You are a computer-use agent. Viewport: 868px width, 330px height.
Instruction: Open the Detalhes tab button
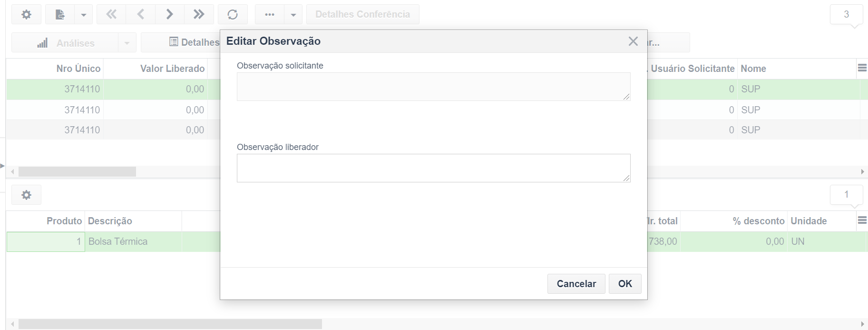[x=195, y=42]
